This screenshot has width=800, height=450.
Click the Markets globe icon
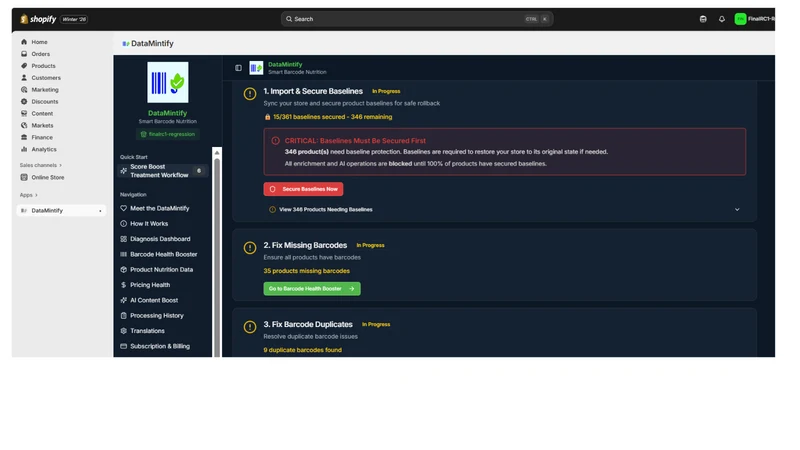pyautogui.click(x=24, y=125)
